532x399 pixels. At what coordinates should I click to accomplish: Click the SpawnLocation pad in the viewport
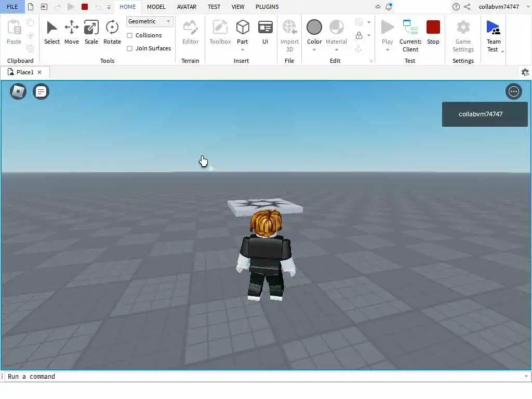point(265,206)
